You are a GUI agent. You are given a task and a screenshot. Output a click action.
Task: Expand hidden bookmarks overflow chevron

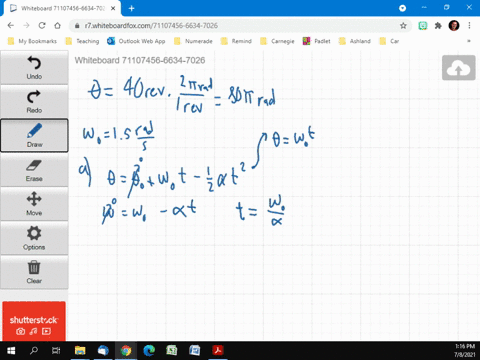click(469, 41)
